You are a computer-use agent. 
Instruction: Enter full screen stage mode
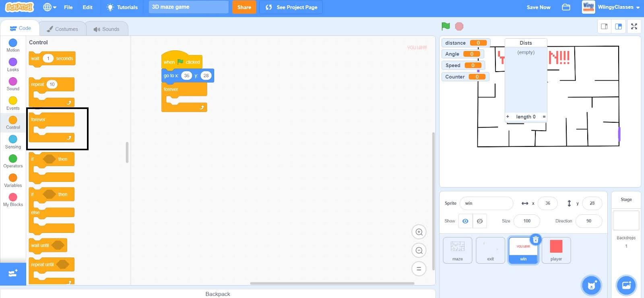(634, 26)
